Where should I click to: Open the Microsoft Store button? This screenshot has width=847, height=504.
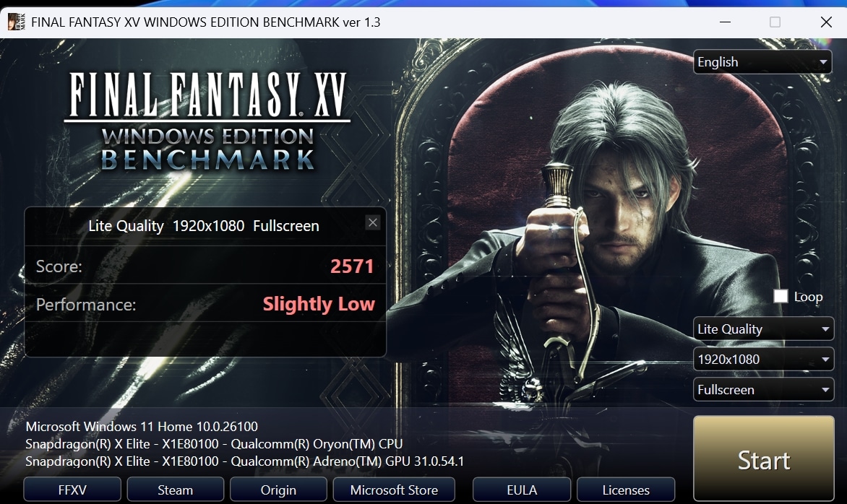[394, 490]
